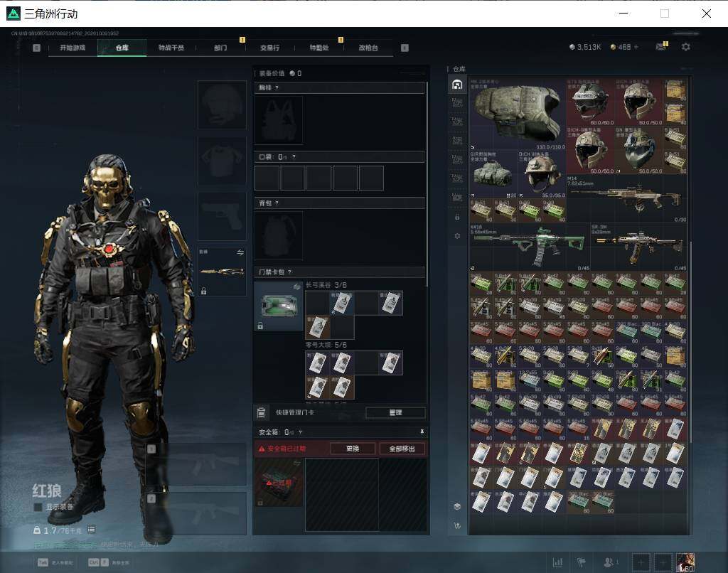Click the swap icon on keycard case

(296, 287)
